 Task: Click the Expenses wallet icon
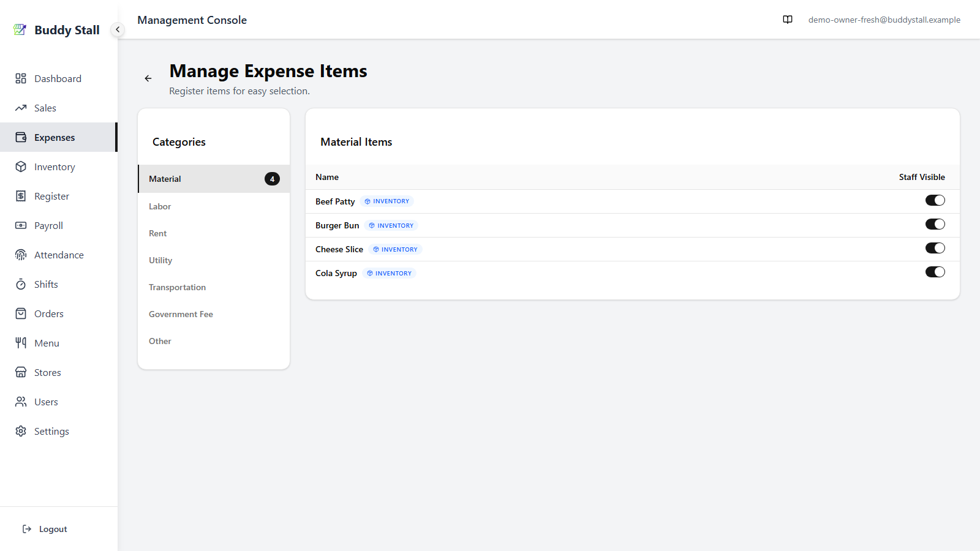coord(21,137)
